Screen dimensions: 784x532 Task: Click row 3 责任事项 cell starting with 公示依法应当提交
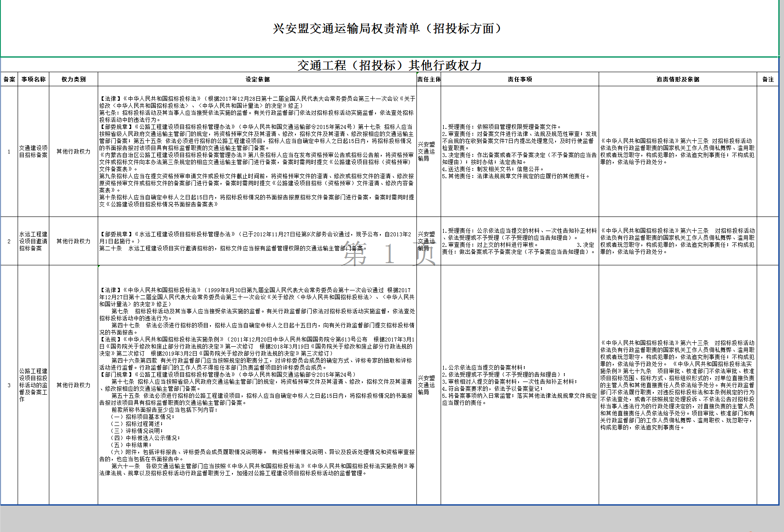(x=519, y=385)
